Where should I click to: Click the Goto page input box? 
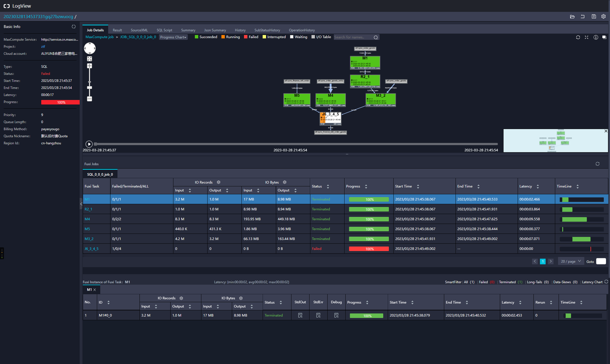[x=601, y=261]
